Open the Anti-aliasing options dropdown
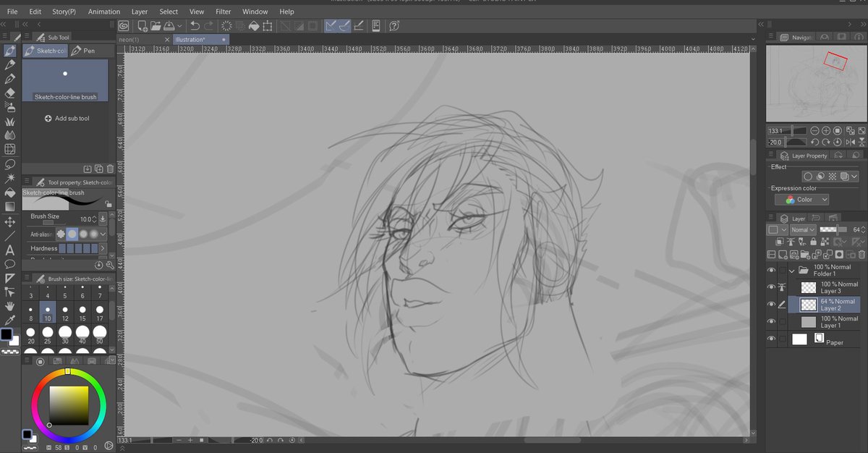The width and height of the screenshot is (868, 453). point(103,234)
